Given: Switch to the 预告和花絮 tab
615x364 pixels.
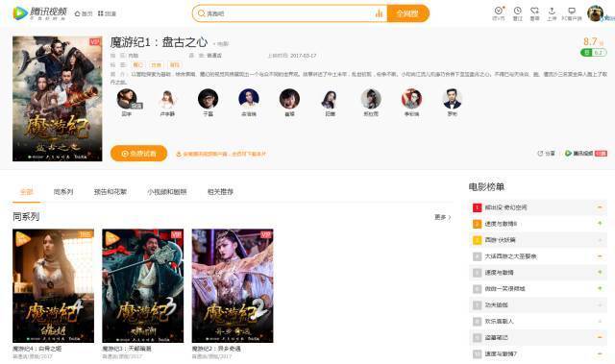Looking at the screenshot, I should click(x=111, y=191).
